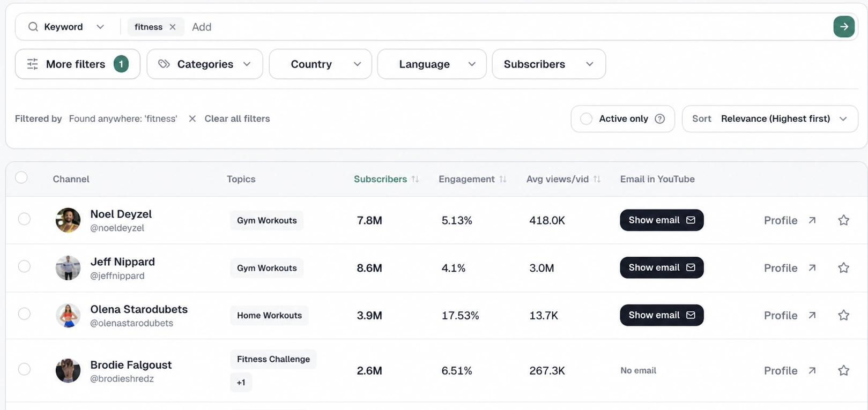Show Active only help tooltip icon
The width and height of the screenshot is (868, 410).
(x=660, y=118)
